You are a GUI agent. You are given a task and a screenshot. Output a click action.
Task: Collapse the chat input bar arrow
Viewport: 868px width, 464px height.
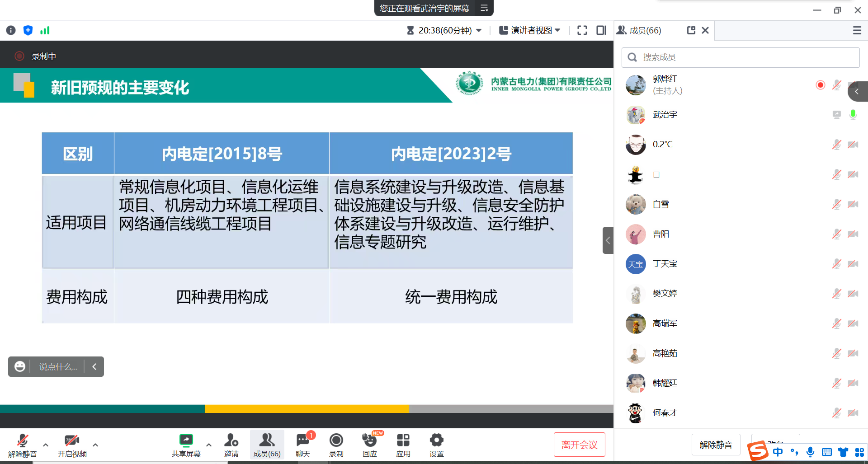(x=94, y=366)
